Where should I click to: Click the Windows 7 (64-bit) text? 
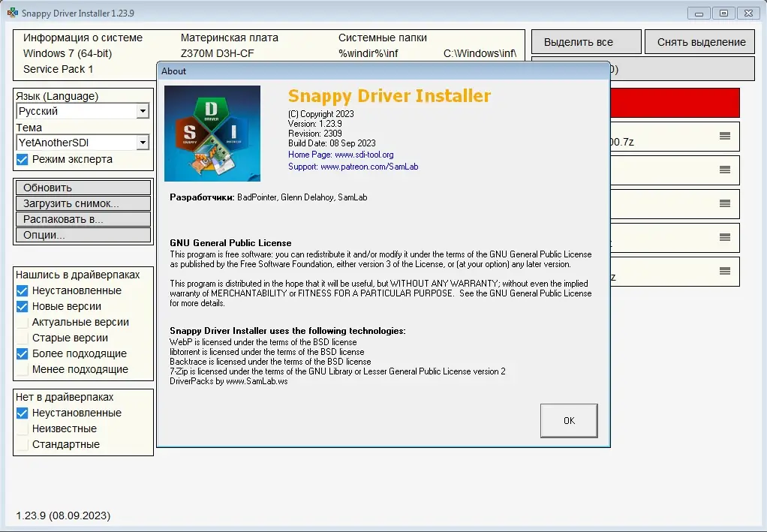pos(68,53)
